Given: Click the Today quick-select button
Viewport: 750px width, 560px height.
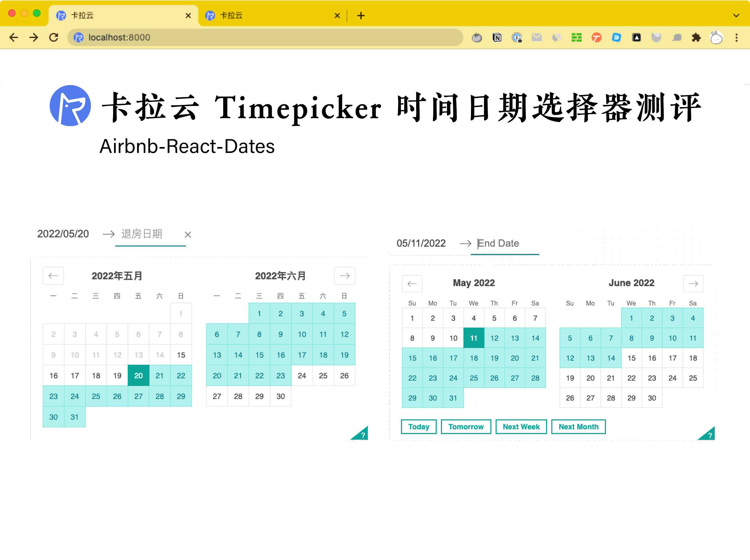Looking at the screenshot, I should tap(419, 426).
